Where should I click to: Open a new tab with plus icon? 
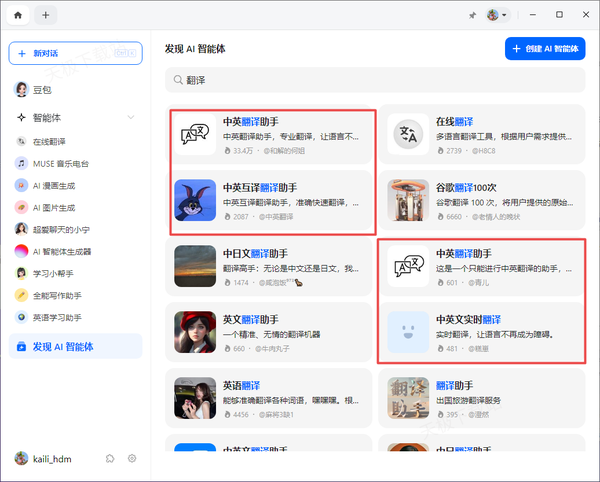[46, 15]
